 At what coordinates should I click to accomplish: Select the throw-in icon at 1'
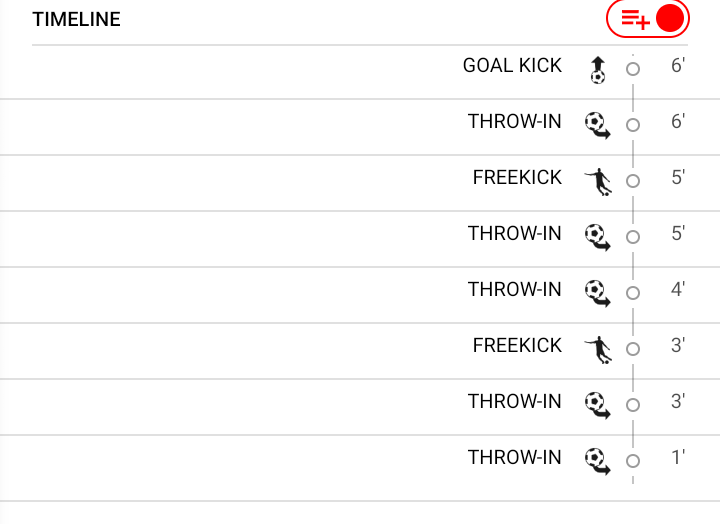597,460
